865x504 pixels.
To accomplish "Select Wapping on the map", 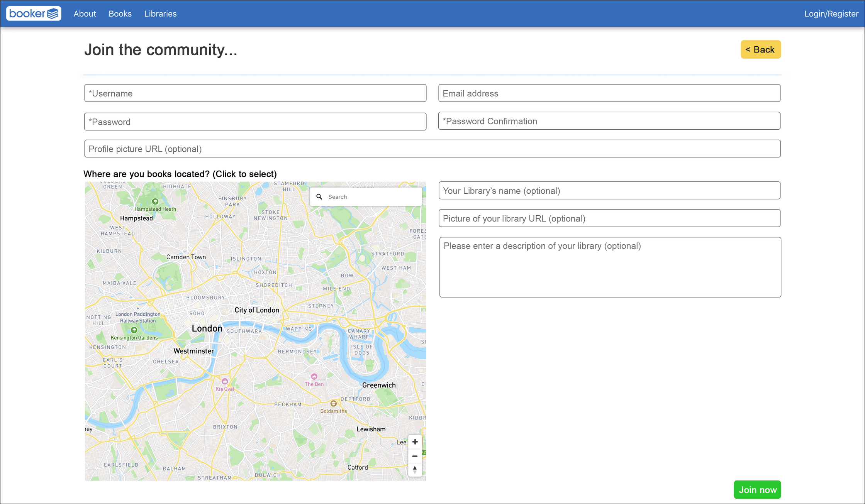I will [x=299, y=329].
